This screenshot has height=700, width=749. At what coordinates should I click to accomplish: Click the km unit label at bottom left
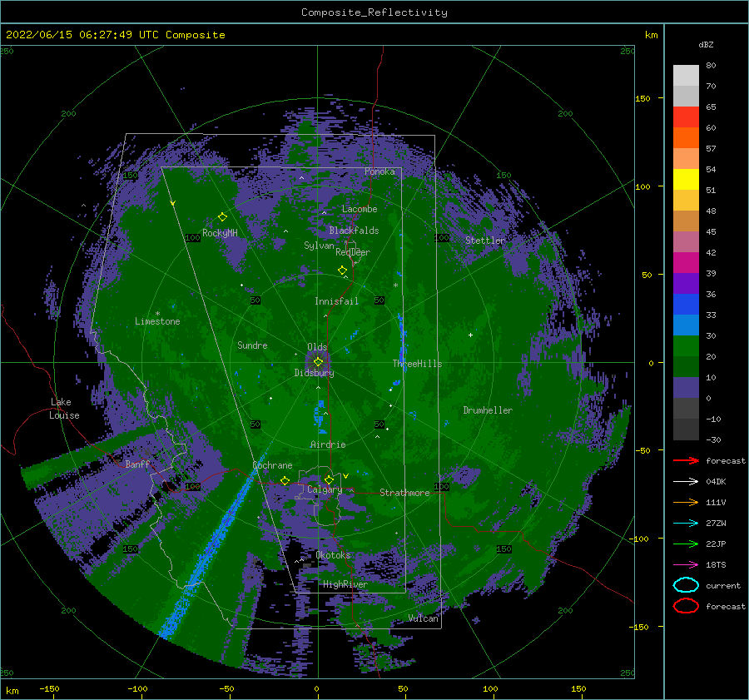12,691
